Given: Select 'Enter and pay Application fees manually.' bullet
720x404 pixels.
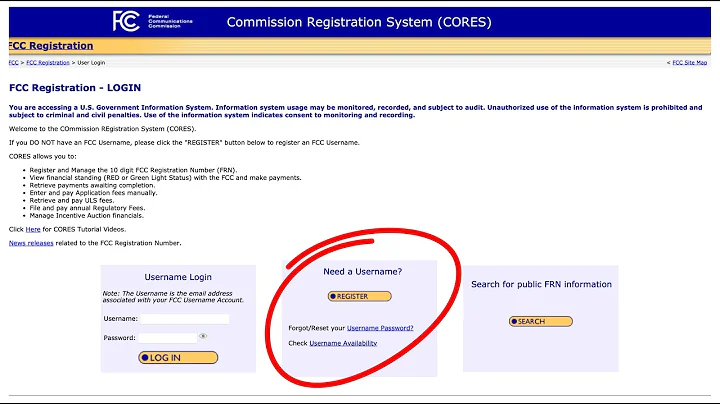Looking at the screenshot, I should (93, 193).
